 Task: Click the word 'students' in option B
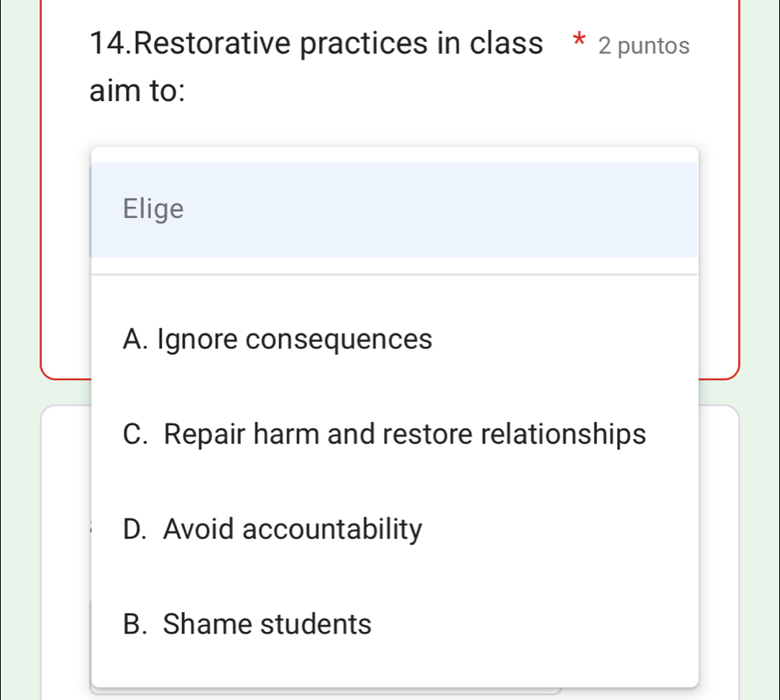316,624
